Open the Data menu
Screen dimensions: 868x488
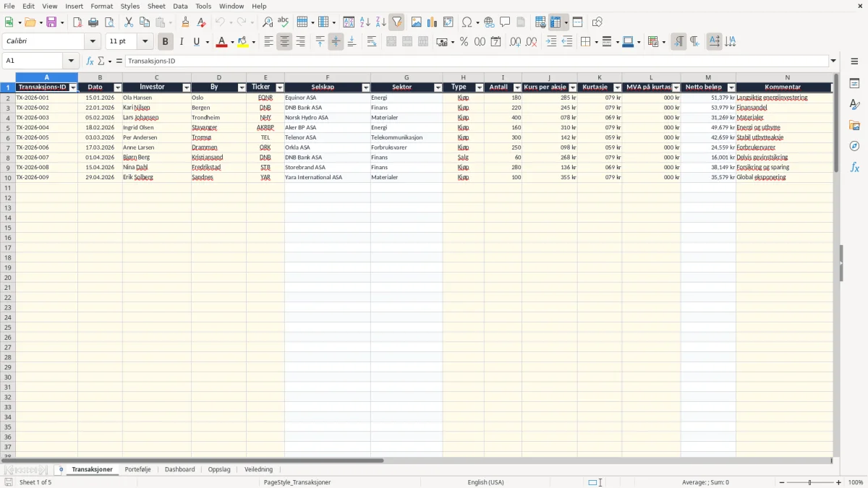pos(180,7)
